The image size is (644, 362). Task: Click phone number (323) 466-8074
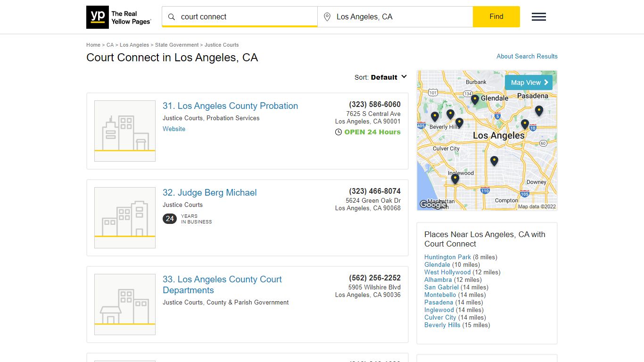tap(375, 191)
